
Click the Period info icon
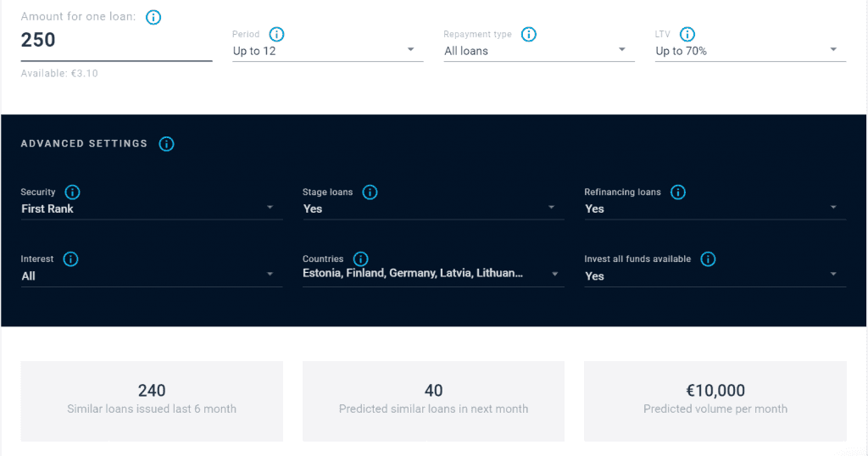tap(276, 34)
